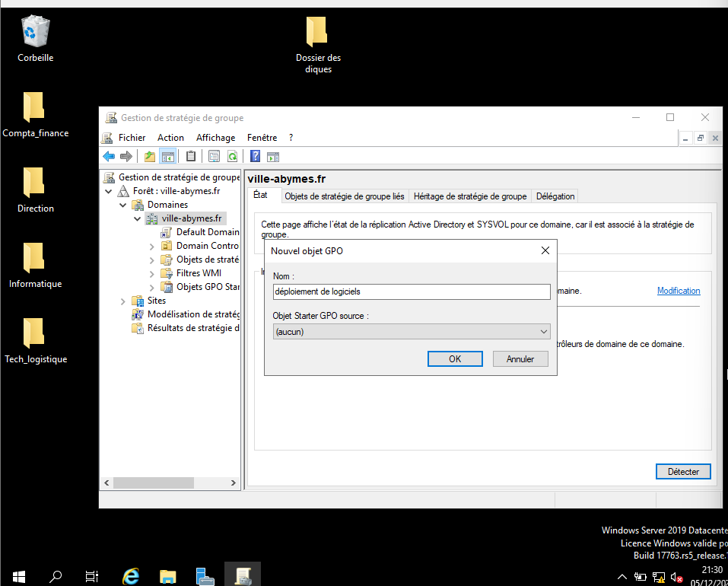Open the Starter GPO source dropdown
The image size is (728, 586).
pos(411,332)
